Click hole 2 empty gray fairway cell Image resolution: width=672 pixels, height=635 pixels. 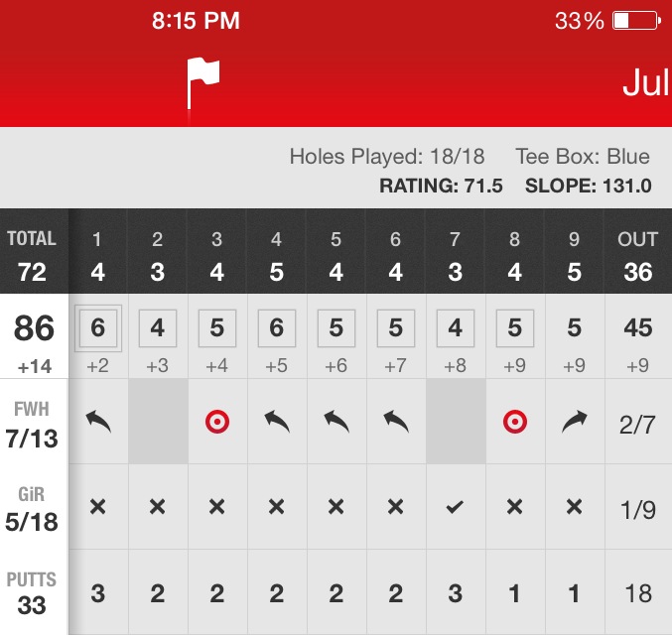157,423
